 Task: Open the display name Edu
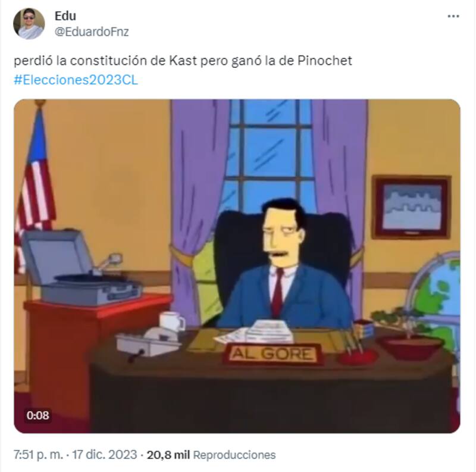pos(65,16)
